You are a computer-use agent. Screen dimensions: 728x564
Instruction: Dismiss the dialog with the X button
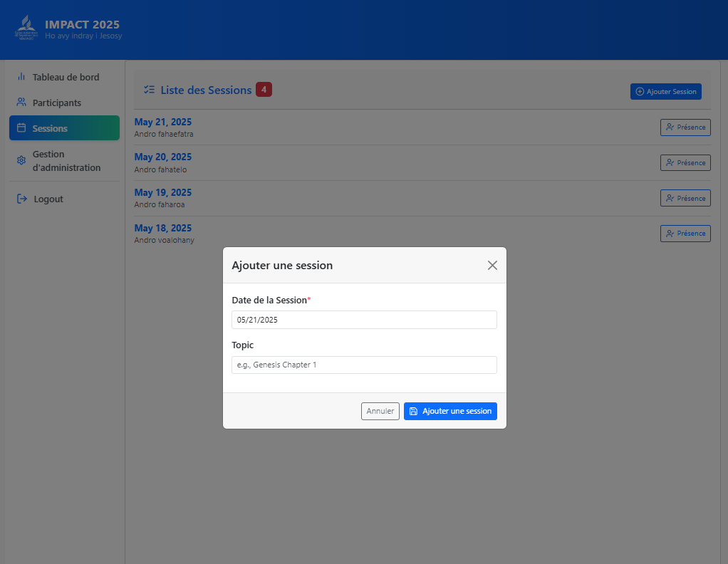tap(492, 265)
